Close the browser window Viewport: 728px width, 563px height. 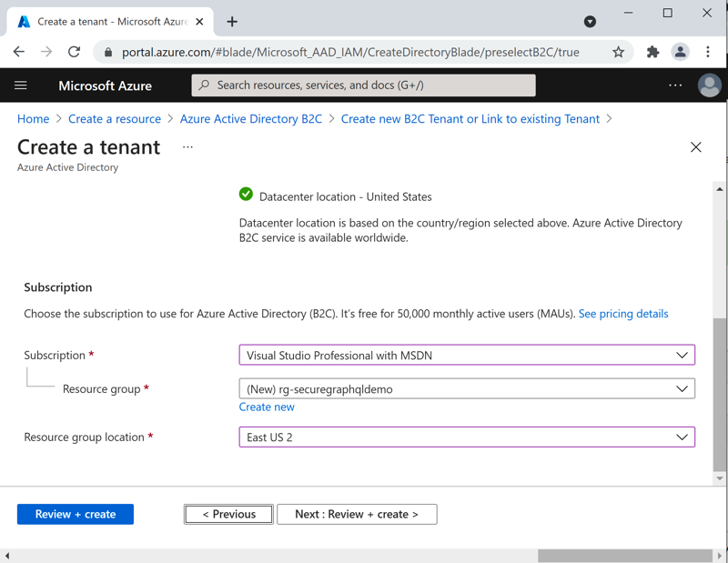707,13
